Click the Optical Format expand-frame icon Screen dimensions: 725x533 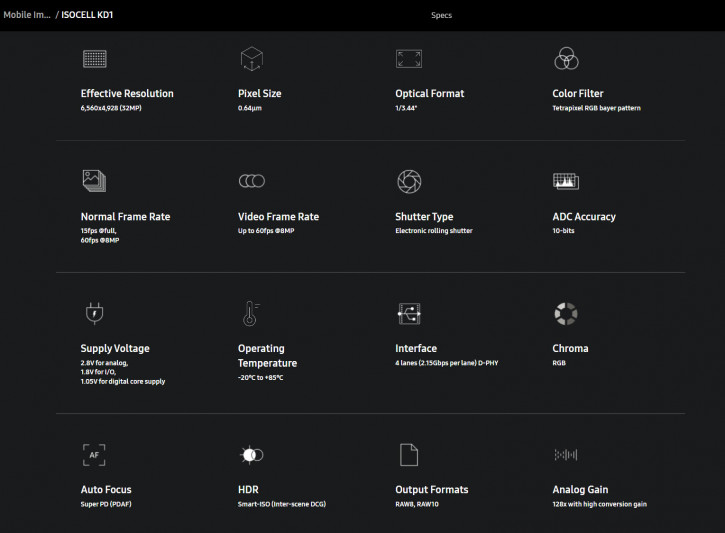point(409,59)
